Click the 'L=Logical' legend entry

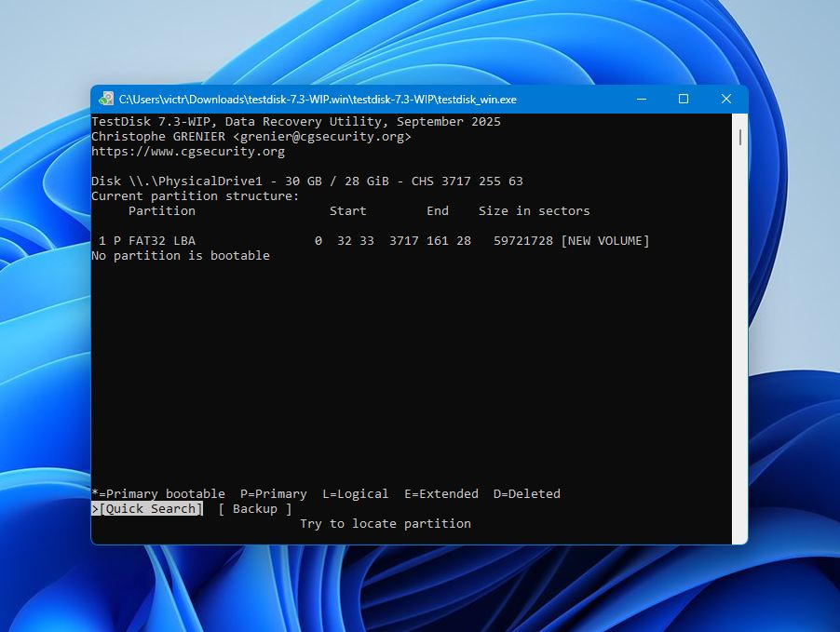point(355,494)
